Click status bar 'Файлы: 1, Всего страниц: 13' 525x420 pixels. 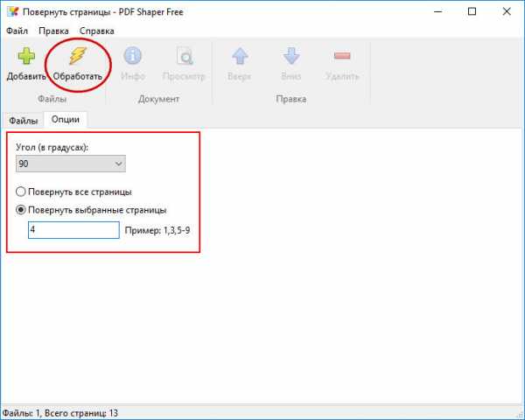click(x=60, y=413)
